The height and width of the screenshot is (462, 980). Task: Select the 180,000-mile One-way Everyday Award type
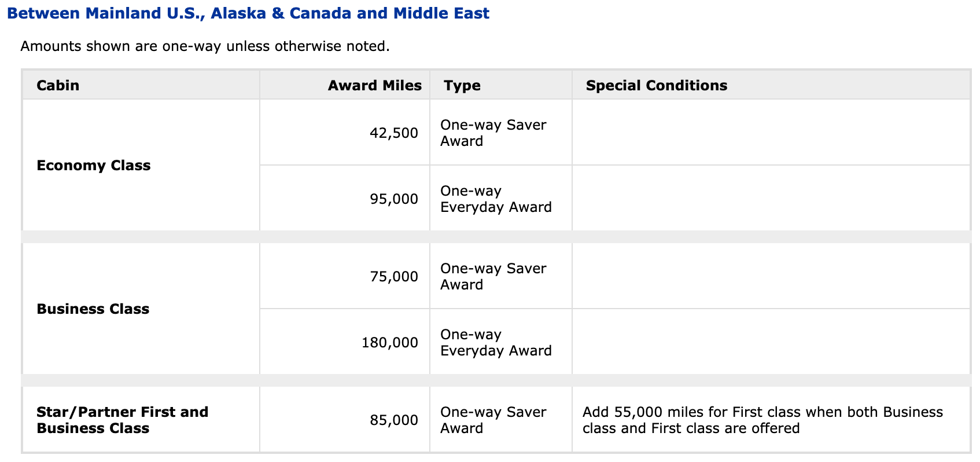click(x=496, y=343)
